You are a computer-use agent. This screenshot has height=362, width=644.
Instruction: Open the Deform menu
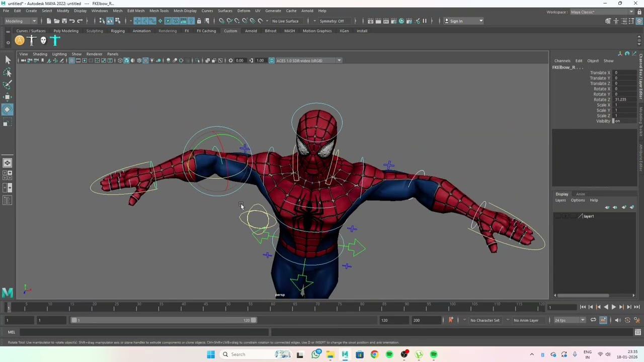[244, 11]
